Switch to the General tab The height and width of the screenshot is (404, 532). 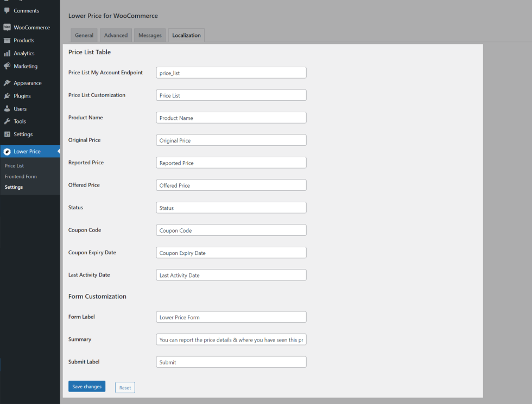[x=84, y=35]
